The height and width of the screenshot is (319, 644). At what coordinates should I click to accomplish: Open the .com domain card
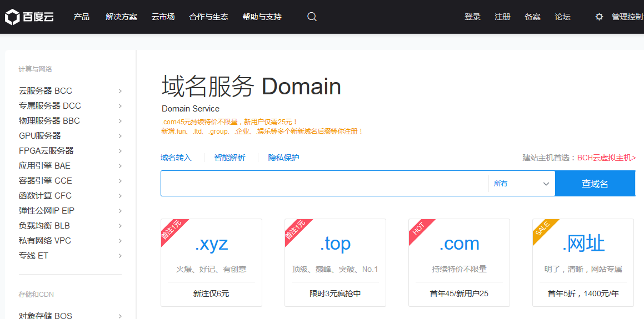(459, 263)
